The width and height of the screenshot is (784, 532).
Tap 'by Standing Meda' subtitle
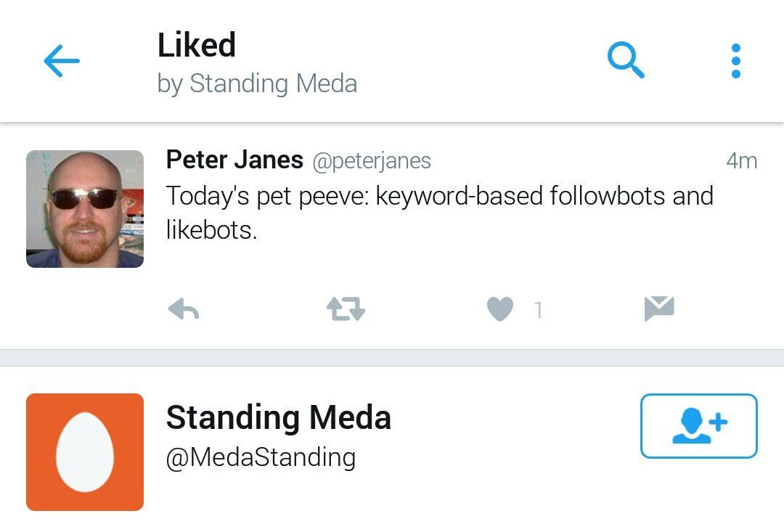tap(257, 83)
